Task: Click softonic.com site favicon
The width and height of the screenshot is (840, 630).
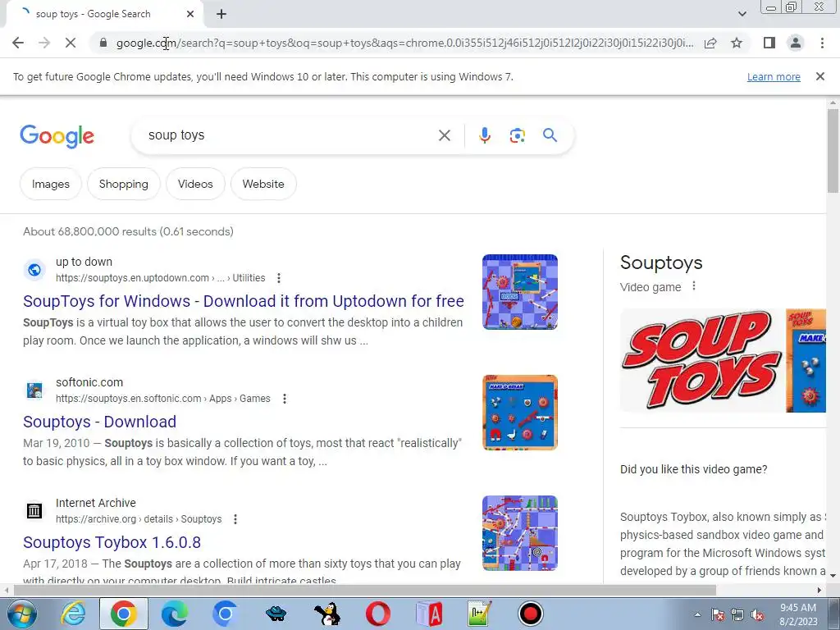Action: (x=34, y=390)
